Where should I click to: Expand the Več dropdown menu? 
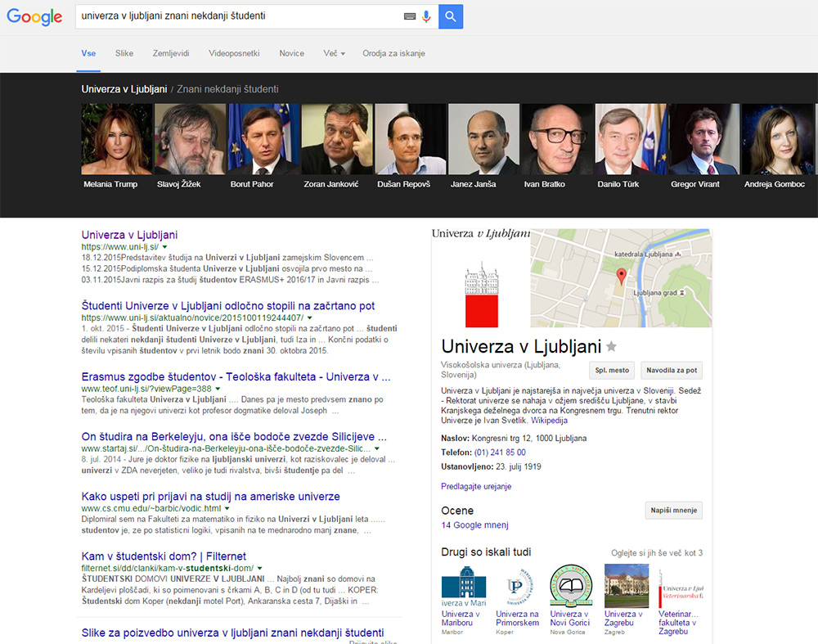[335, 53]
